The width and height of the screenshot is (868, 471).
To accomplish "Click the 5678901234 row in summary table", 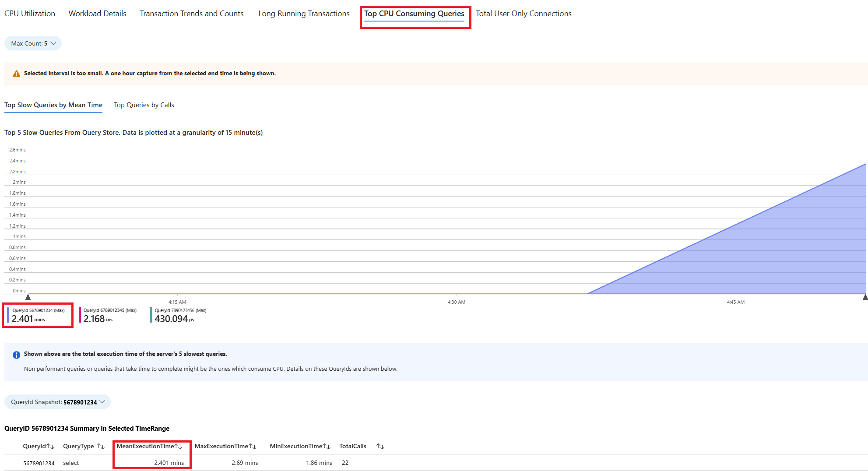I will 39,463.
